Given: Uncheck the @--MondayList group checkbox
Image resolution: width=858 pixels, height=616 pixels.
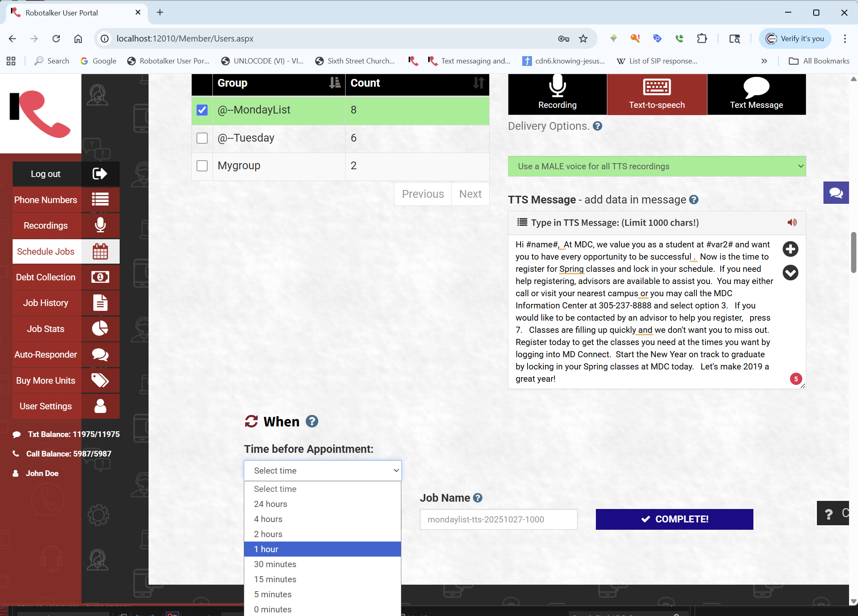Looking at the screenshot, I should pos(202,110).
